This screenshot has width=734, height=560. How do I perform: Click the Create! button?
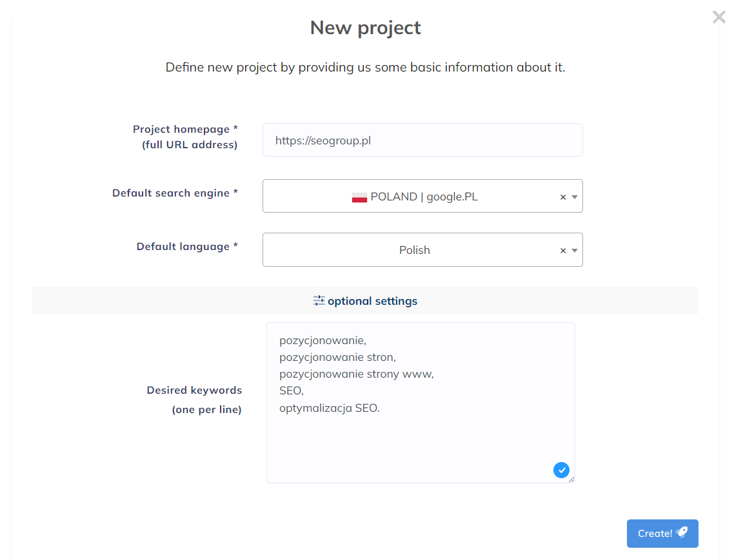tap(662, 534)
